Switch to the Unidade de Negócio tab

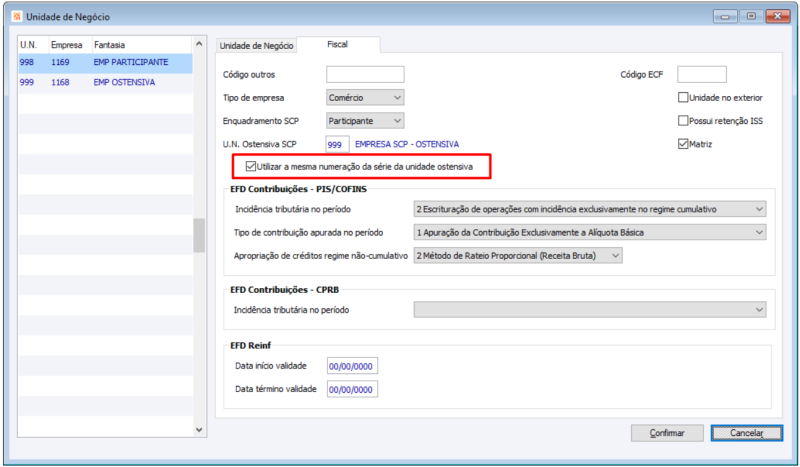point(256,45)
